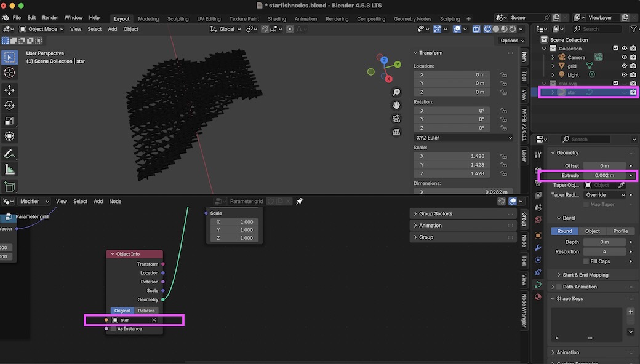This screenshot has width=640, height=364.
Task: Click the Extrude value field
Action: coord(604,175)
